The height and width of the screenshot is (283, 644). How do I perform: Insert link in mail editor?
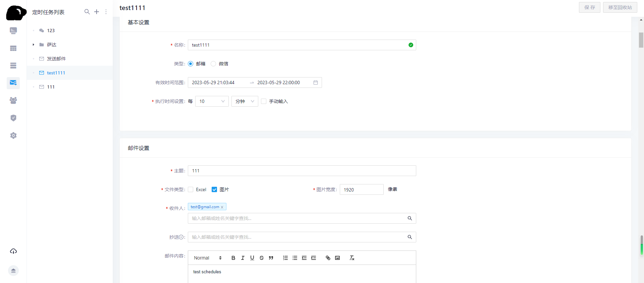pos(328,258)
